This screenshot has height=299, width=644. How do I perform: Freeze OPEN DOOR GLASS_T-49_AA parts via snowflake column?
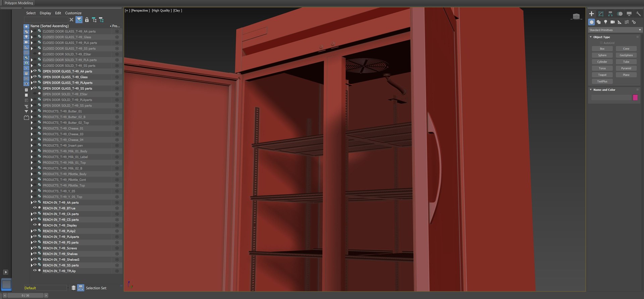click(x=117, y=71)
